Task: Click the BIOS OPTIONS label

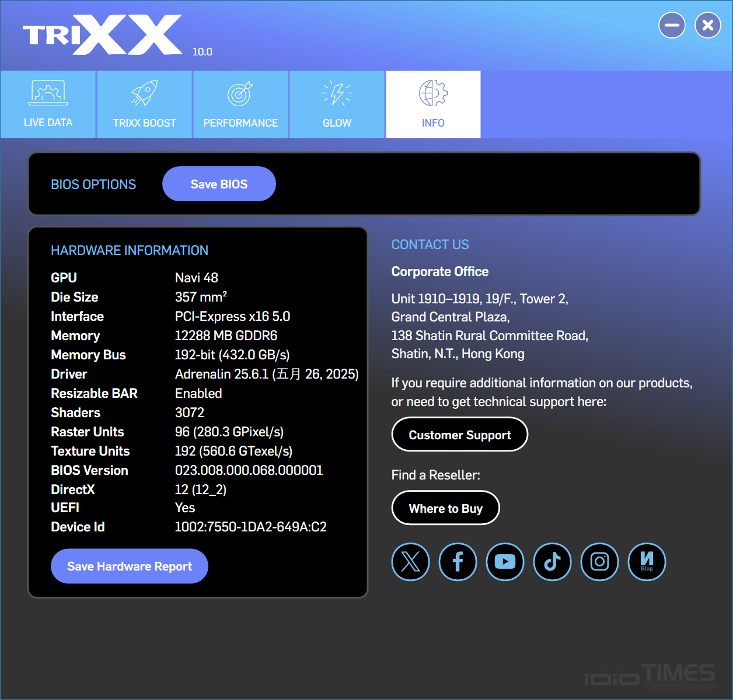Action: point(93,184)
